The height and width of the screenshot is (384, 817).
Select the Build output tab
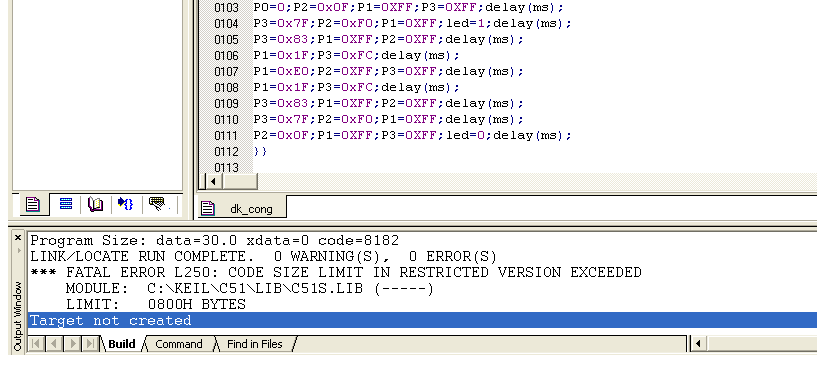[x=121, y=344]
